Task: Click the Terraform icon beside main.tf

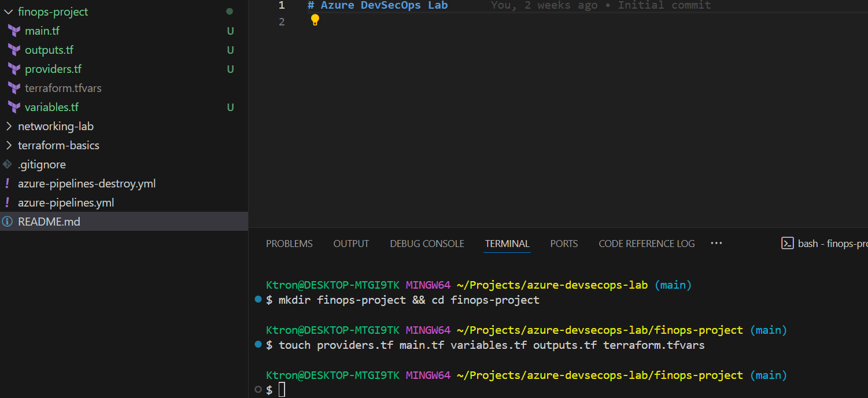Action: click(x=14, y=31)
